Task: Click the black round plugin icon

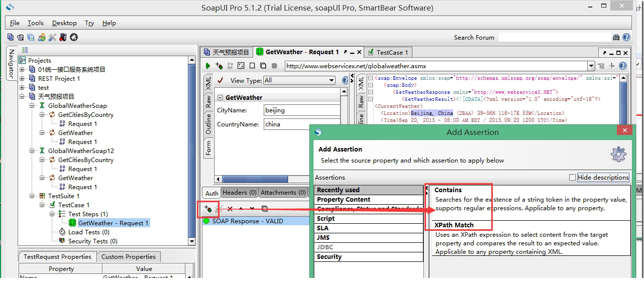Action: (74, 37)
